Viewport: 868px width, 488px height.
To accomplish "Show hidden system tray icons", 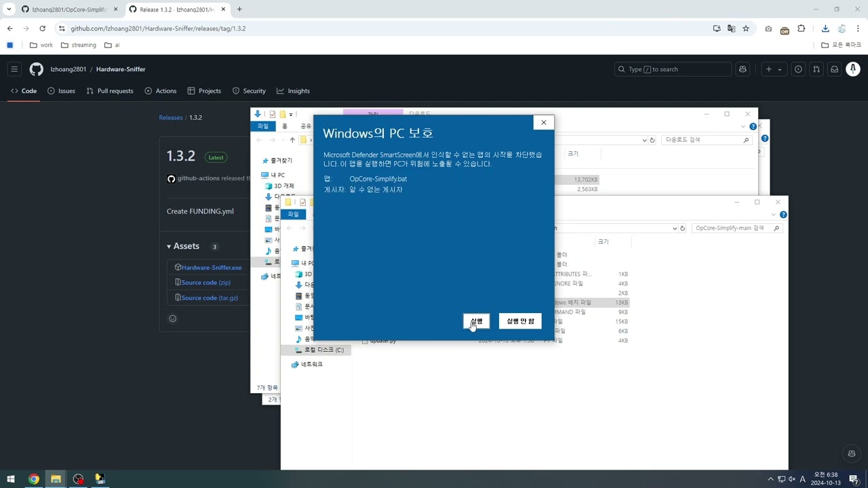I will [770, 479].
